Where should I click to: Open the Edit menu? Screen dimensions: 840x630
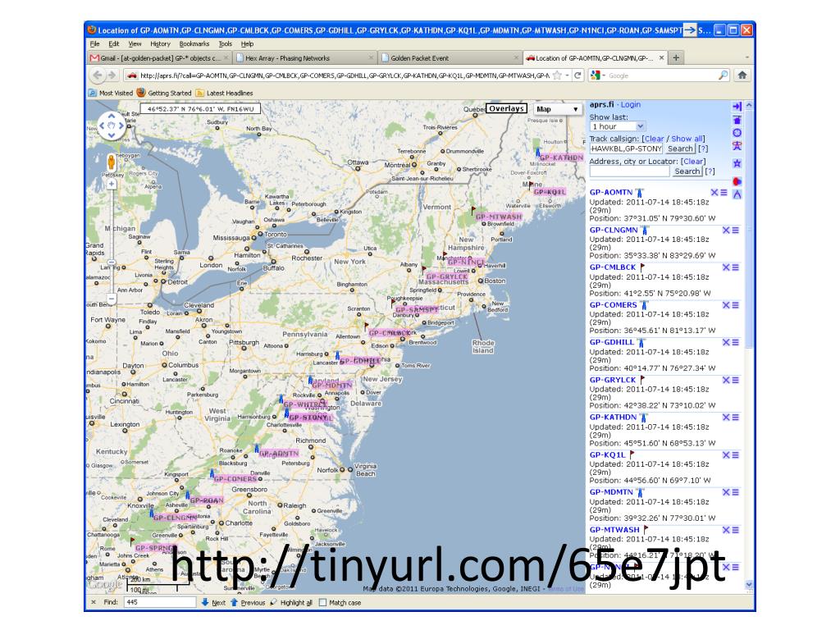click(113, 44)
